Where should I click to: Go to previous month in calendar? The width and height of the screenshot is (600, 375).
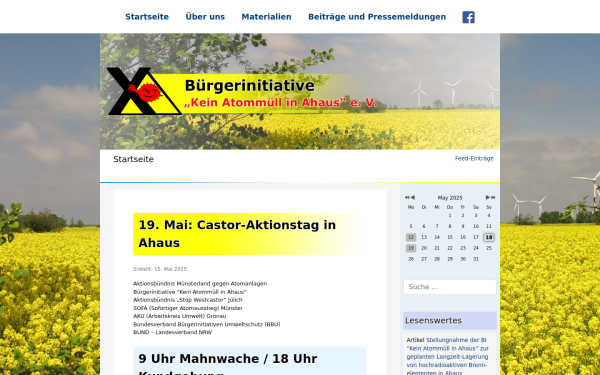pos(412,197)
